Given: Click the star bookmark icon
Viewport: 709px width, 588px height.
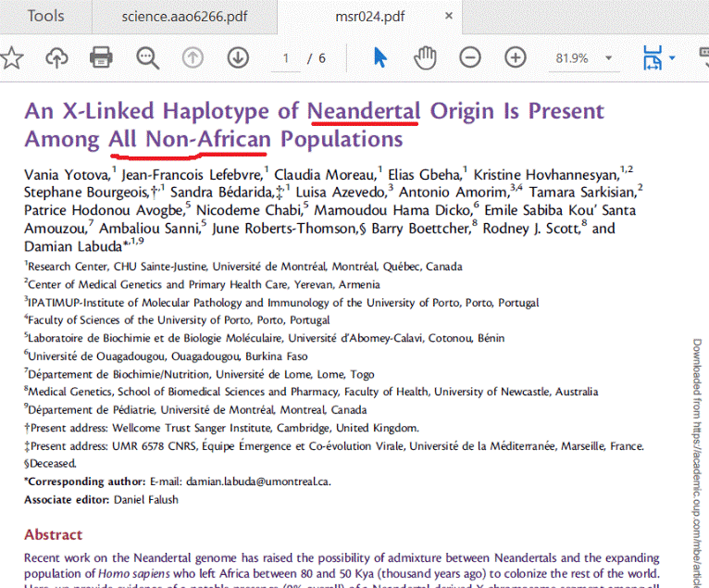Looking at the screenshot, I should point(11,58).
